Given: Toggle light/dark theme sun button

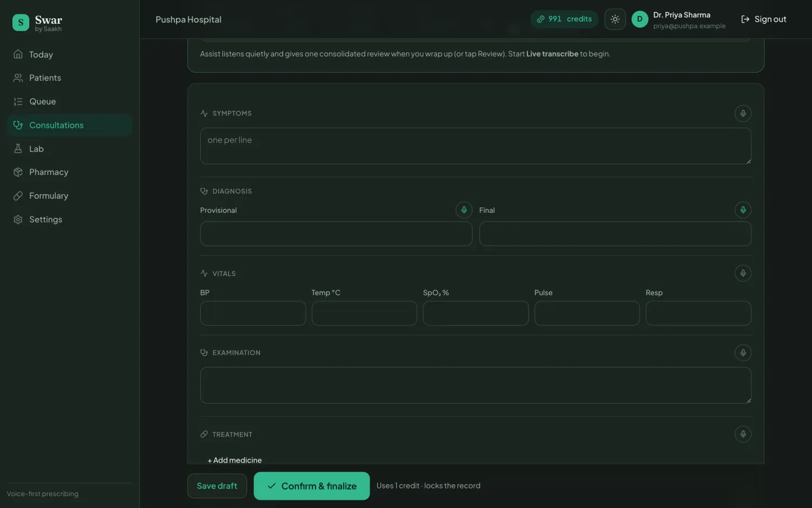Looking at the screenshot, I should (615, 19).
